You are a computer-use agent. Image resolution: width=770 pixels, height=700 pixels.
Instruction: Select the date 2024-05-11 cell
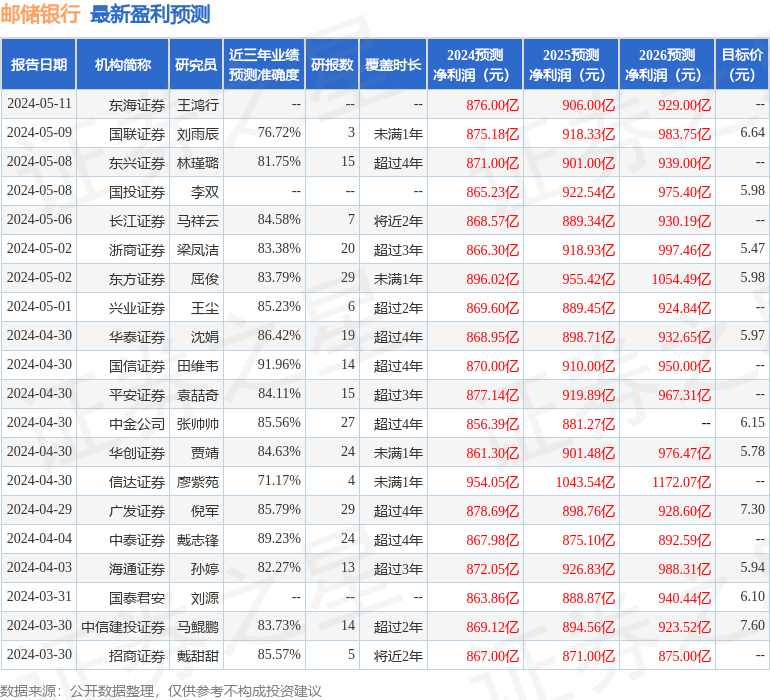[x=39, y=104]
